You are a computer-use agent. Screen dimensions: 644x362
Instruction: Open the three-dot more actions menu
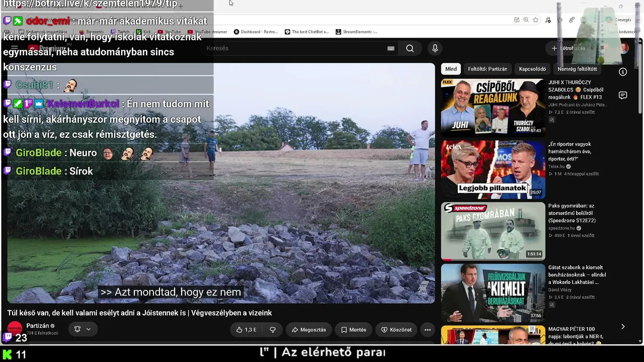click(x=428, y=330)
